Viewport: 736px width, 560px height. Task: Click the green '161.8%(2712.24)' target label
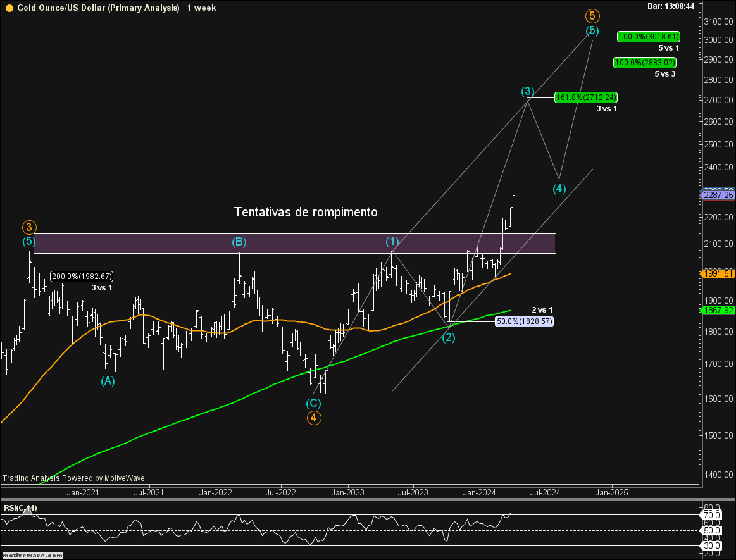[x=586, y=97]
